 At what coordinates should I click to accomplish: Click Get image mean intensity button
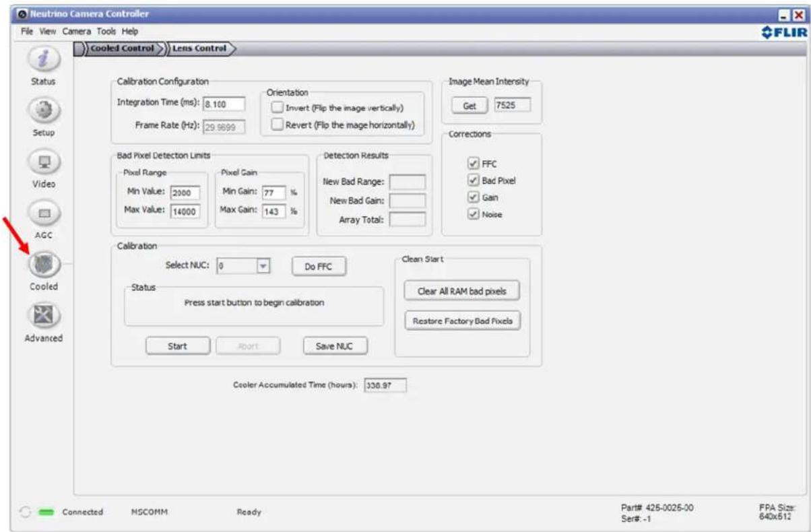pyautogui.click(x=469, y=106)
